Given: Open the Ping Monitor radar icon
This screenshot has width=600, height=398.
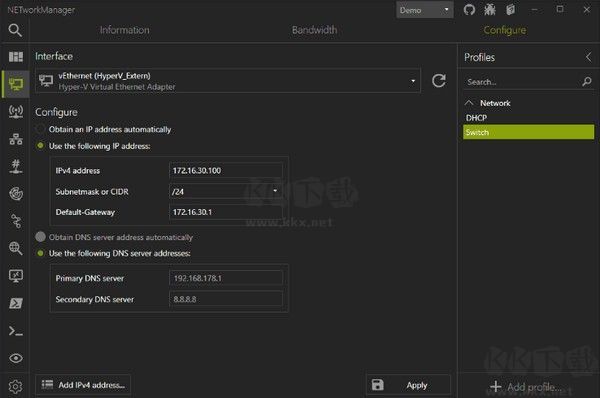Looking at the screenshot, I should tap(16, 194).
